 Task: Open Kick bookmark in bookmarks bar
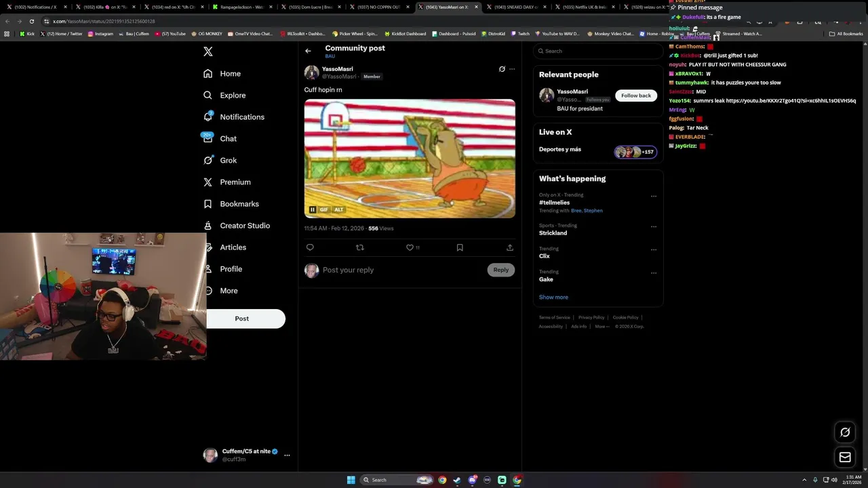27,33
